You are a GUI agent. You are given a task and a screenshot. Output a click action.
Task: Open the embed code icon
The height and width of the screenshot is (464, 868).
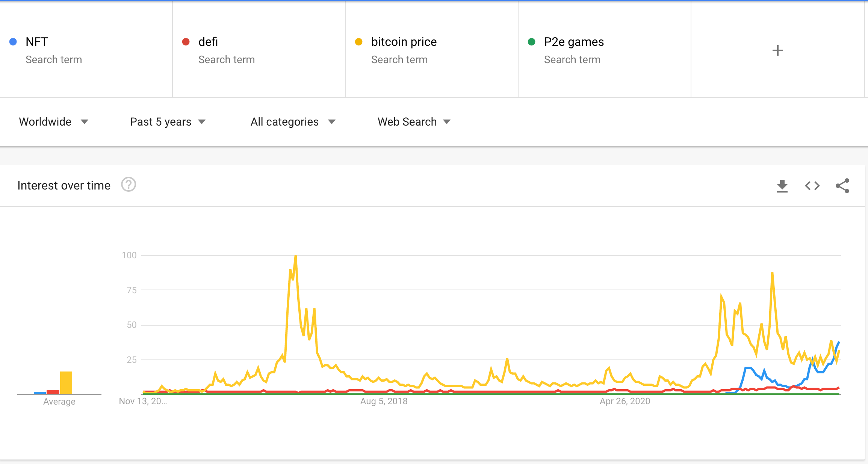(812, 186)
